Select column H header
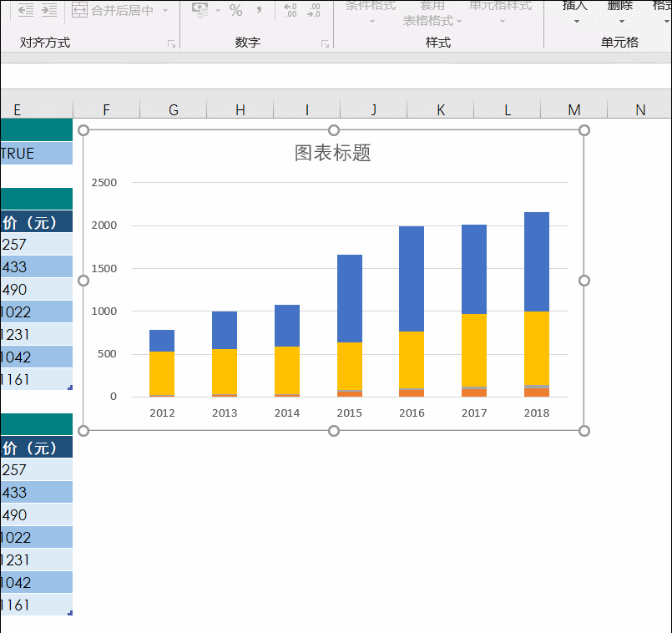Viewport: 672px width, 633px height. click(240, 109)
